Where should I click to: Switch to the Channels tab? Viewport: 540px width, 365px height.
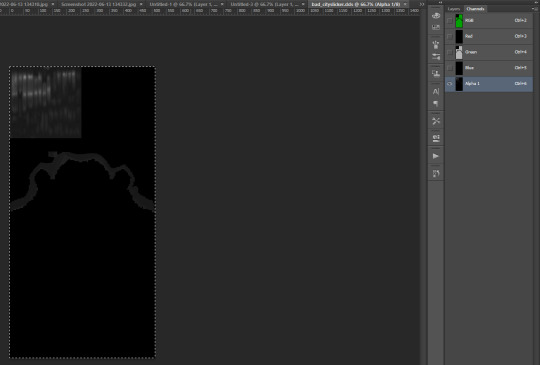475,9
